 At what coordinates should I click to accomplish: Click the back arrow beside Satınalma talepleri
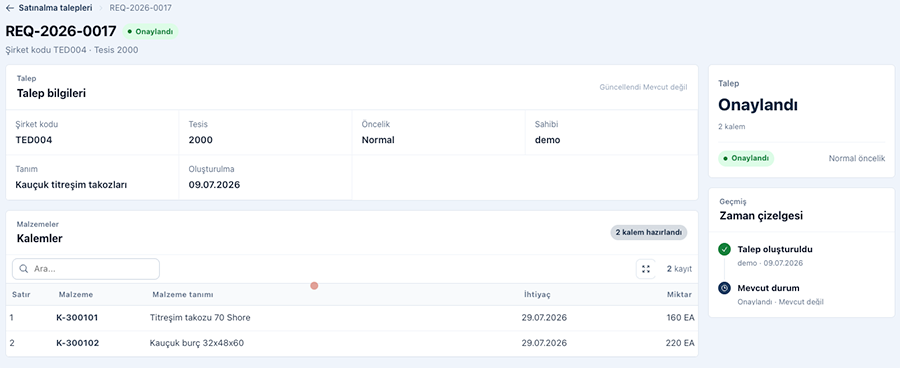point(10,8)
